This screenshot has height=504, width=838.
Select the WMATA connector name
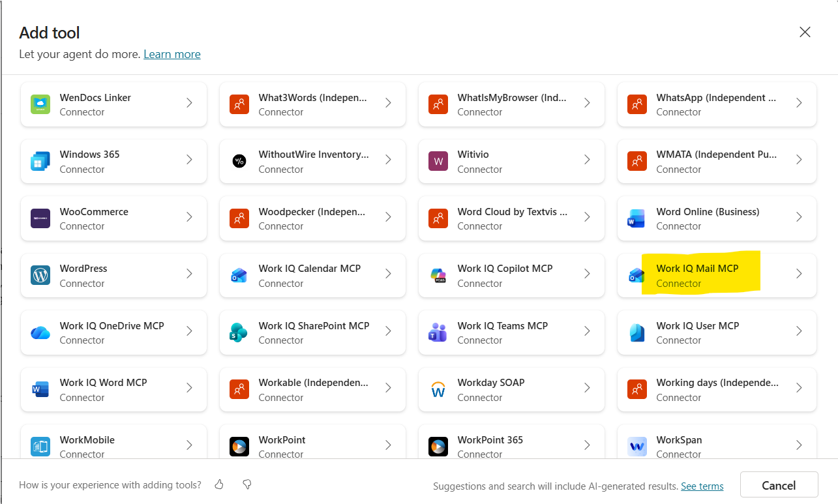click(717, 155)
